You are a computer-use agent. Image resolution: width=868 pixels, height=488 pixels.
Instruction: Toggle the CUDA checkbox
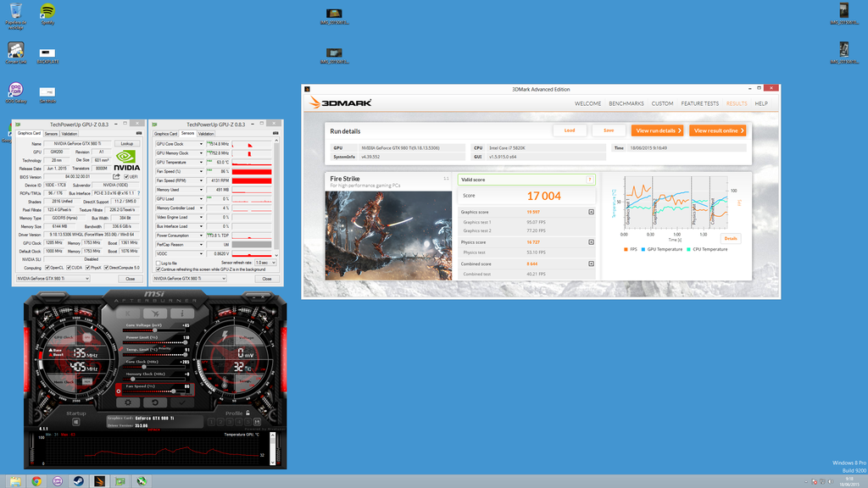click(69, 268)
